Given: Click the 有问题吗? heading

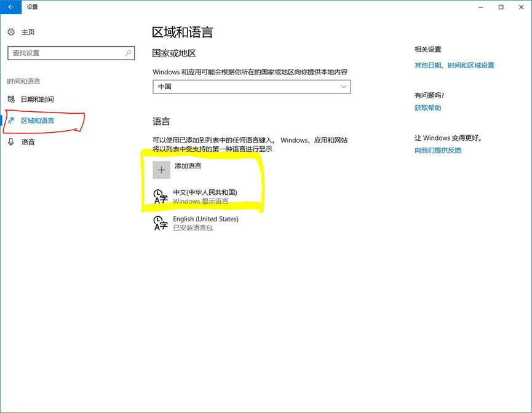Looking at the screenshot, I should [x=429, y=95].
